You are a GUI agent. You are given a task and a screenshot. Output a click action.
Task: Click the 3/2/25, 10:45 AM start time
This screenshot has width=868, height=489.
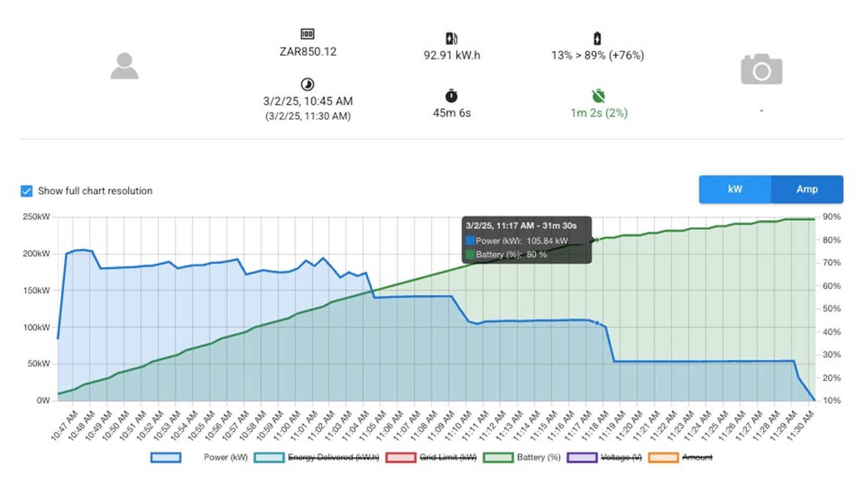308,101
